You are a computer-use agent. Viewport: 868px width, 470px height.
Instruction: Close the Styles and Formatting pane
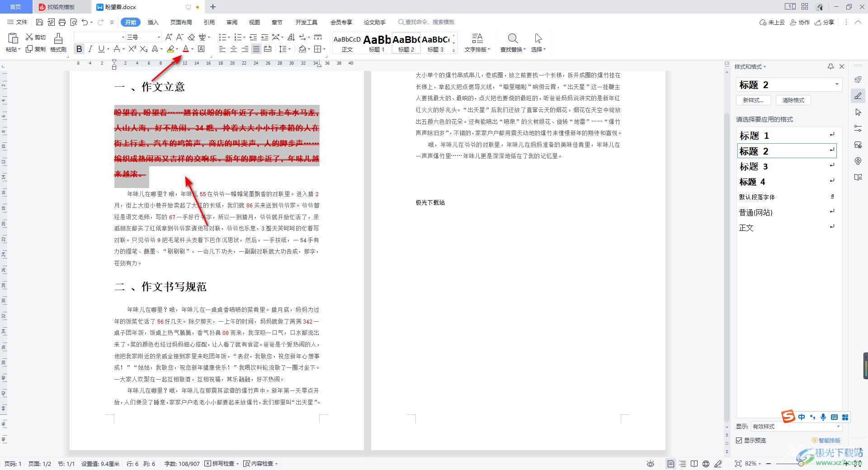point(842,66)
